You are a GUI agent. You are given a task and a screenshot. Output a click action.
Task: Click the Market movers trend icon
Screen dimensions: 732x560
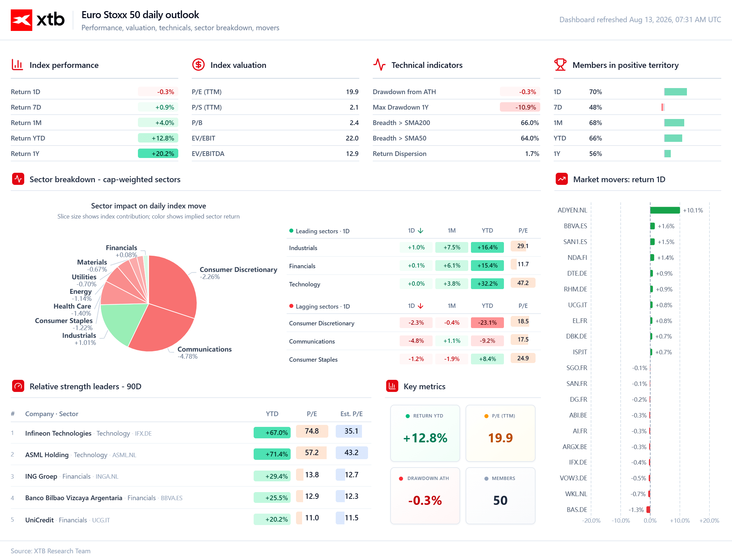coord(562,179)
